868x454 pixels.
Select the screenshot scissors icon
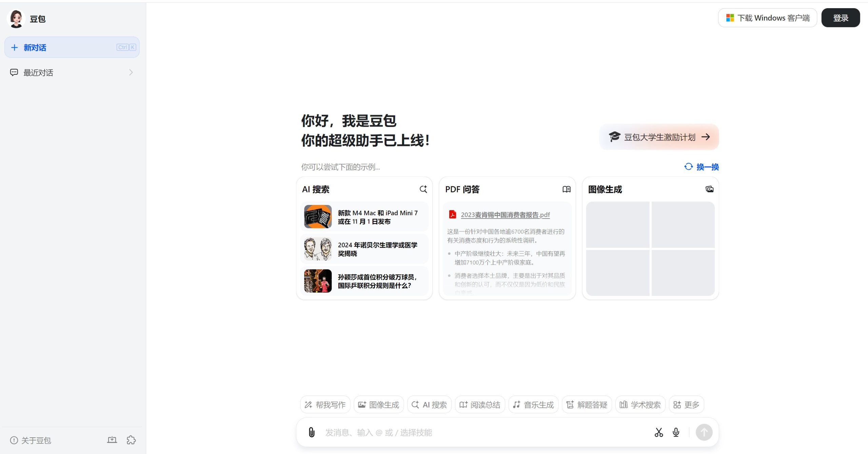pyautogui.click(x=658, y=432)
